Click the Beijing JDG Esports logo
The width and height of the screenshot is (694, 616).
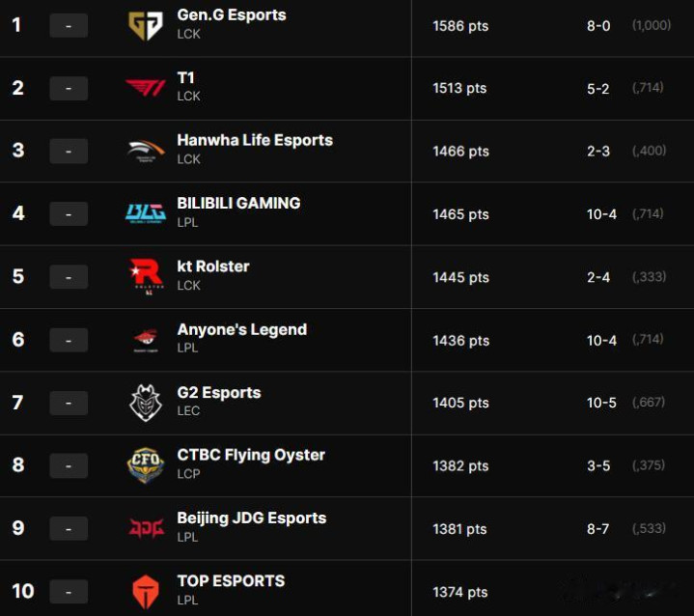pos(146,528)
